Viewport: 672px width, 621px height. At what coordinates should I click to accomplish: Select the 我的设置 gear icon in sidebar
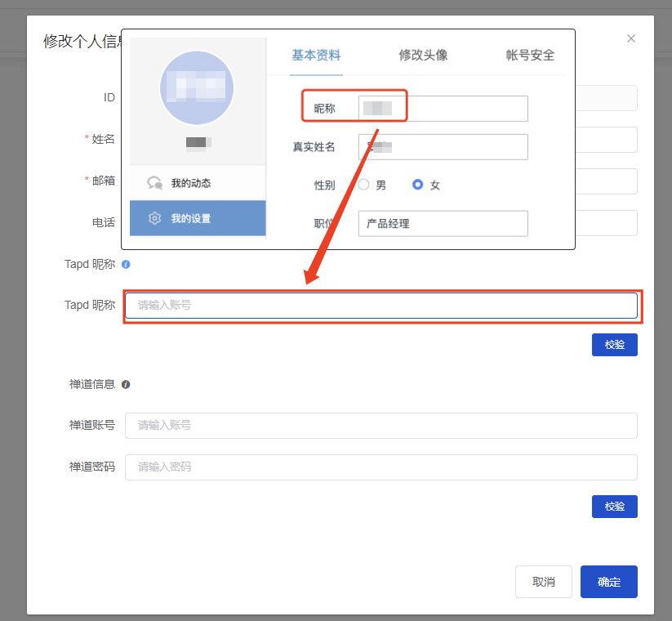(155, 218)
